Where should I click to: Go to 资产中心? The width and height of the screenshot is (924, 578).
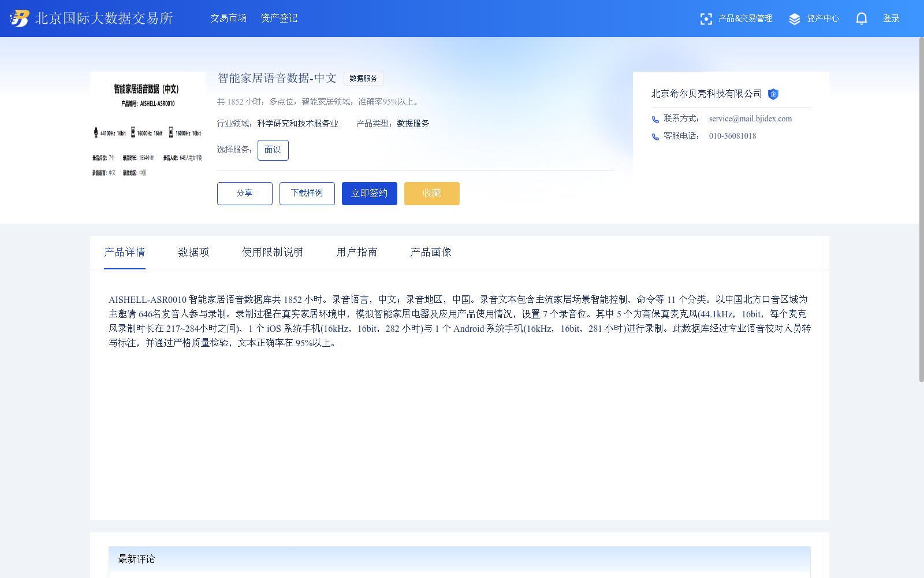point(823,18)
